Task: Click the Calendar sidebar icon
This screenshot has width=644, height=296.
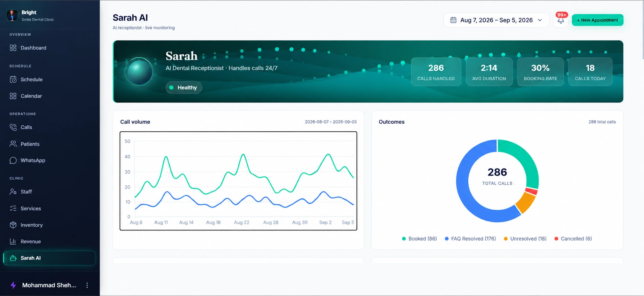Action: tap(13, 96)
